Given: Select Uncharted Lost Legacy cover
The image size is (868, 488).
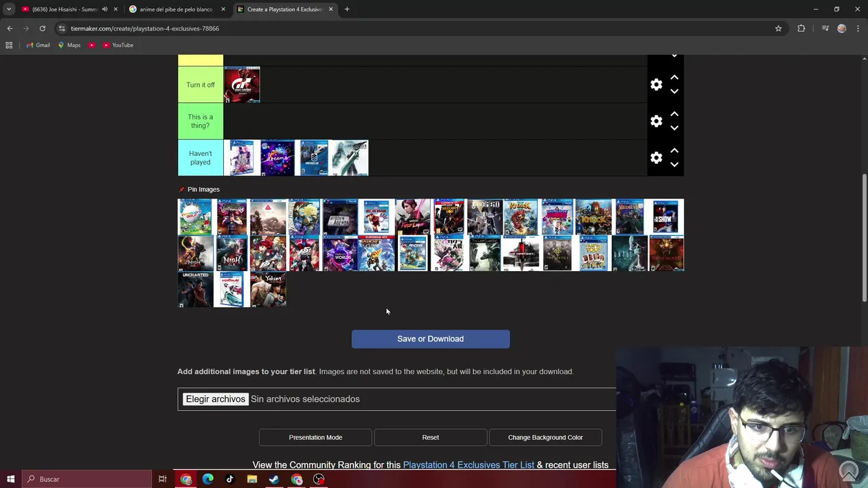Looking at the screenshot, I should (195, 289).
